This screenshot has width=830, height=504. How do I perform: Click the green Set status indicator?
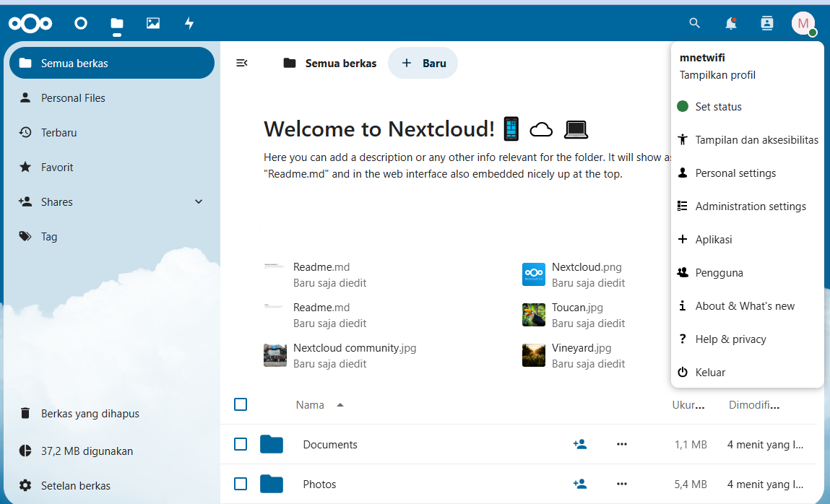point(682,106)
